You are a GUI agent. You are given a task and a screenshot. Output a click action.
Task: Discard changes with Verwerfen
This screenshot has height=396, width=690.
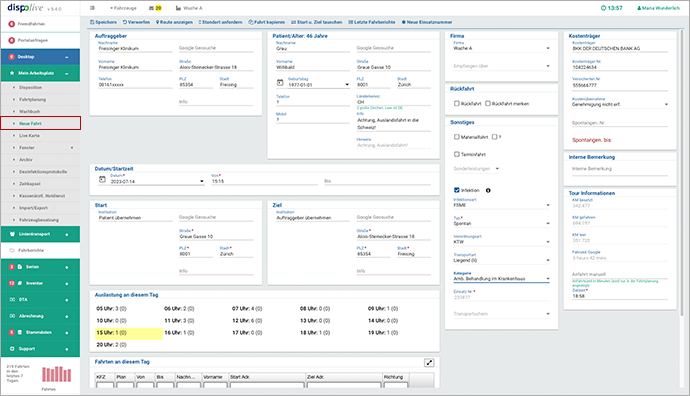pos(136,22)
